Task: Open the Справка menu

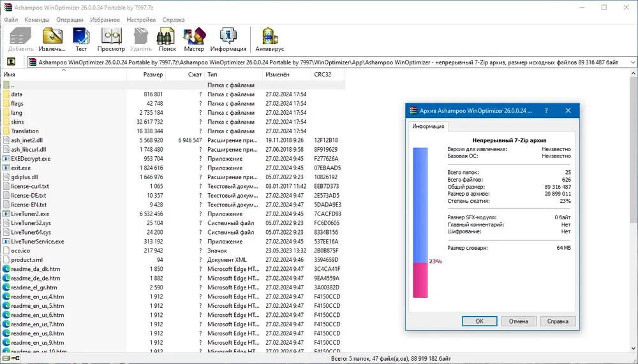Action: [174, 20]
